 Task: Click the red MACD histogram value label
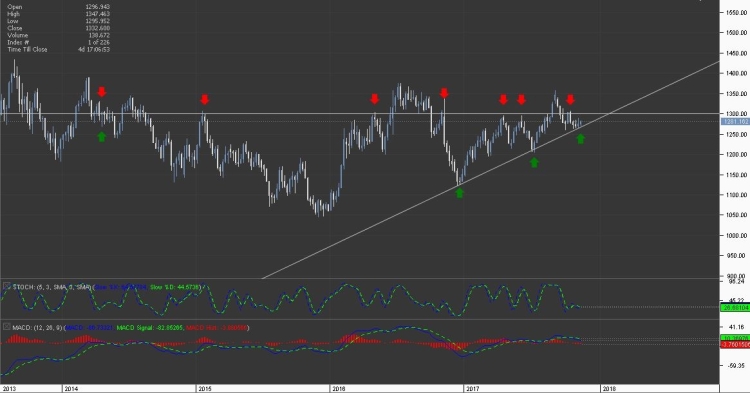(x=735, y=345)
